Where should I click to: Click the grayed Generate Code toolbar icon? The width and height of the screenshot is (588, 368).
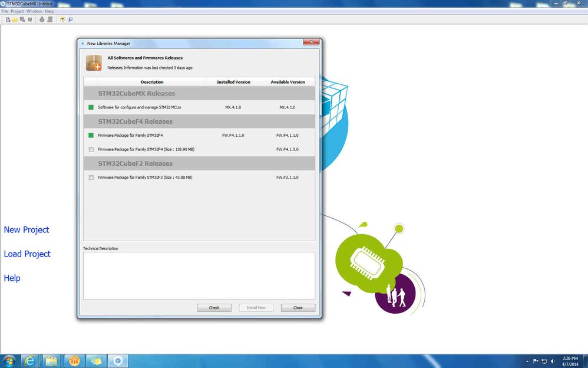tap(49, 19)
